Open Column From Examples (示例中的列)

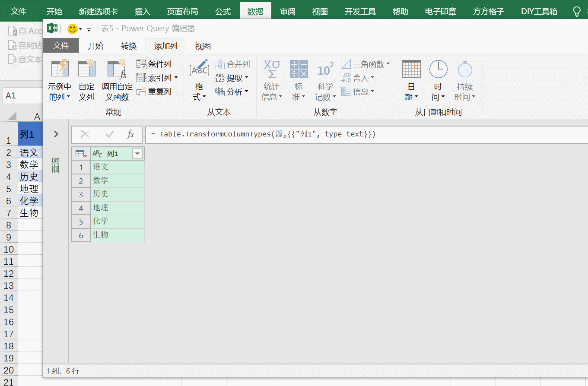tap(60, 80)
